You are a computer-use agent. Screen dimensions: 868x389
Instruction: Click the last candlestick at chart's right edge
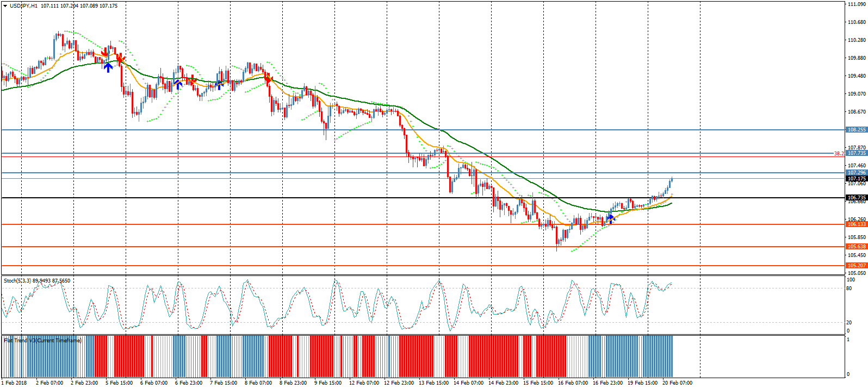coord(672,179)
